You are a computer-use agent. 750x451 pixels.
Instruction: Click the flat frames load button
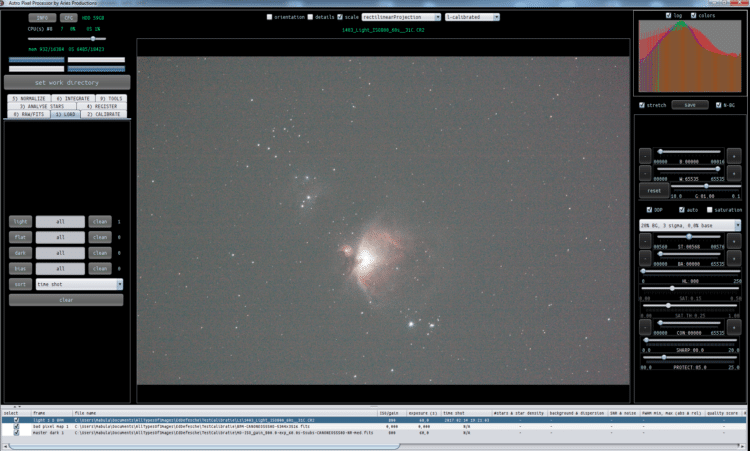(21, 237)
